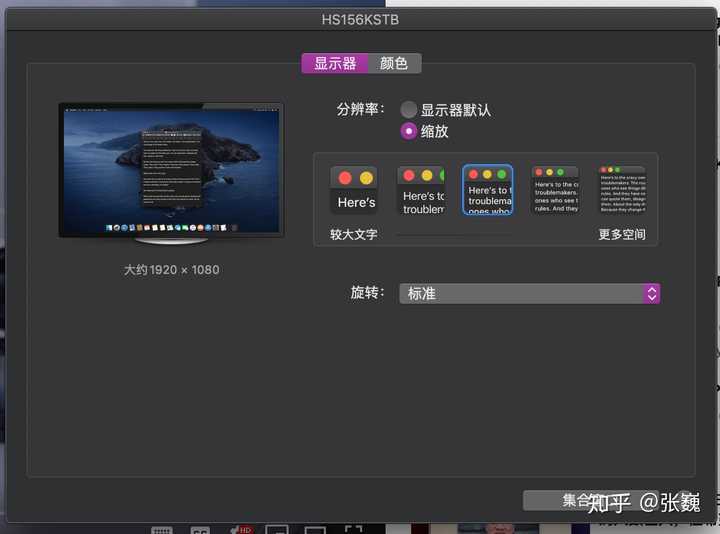Click the 分辨率 label
The width and height of the screenshot is (720, 534).
pyautogui.click(x=361, y=109)
